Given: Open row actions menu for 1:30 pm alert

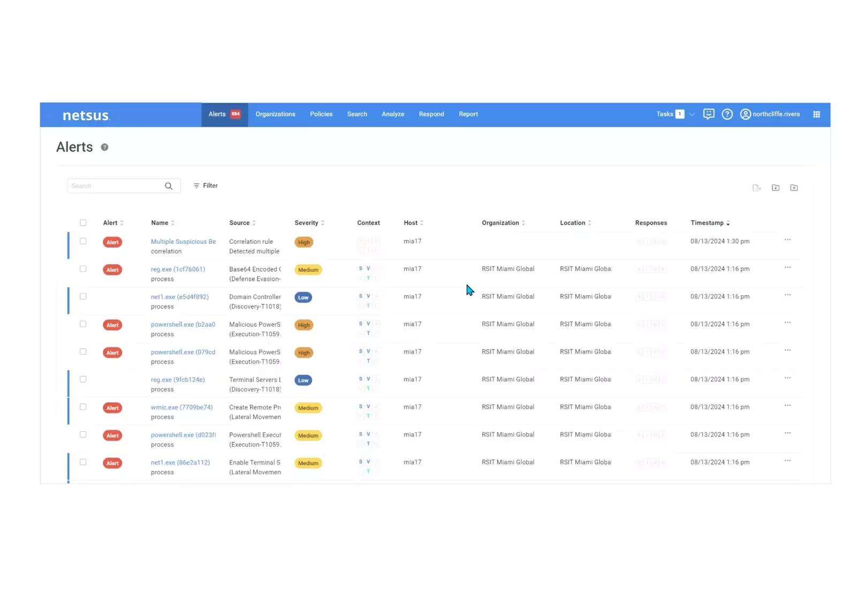Looking at the screenshot, I should pyautogui.click(x=788, y=240).
